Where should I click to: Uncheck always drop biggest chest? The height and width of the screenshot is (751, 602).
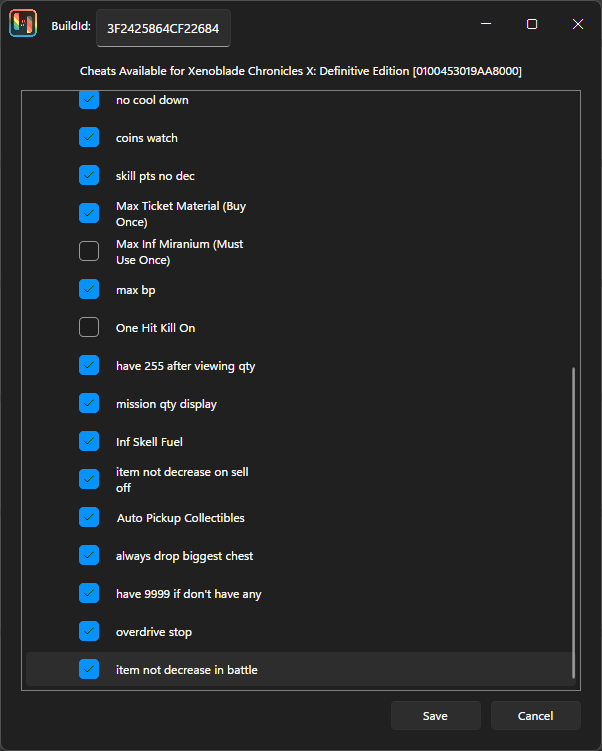pos(89,555)
